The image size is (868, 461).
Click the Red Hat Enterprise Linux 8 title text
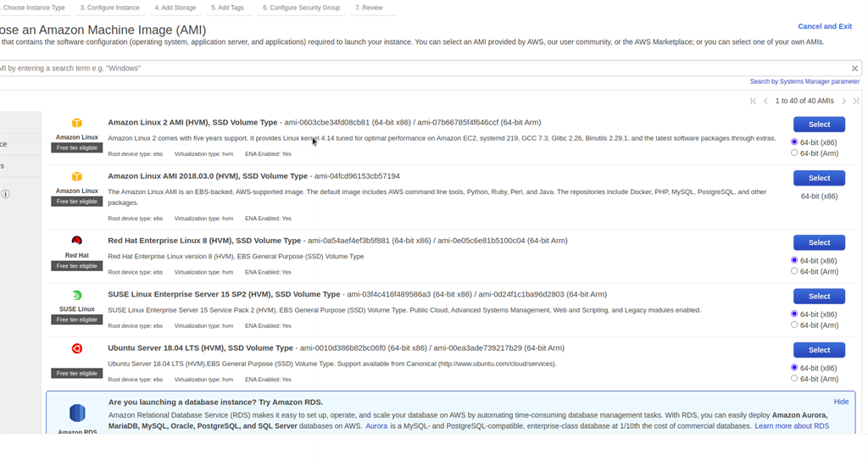pyautogui.click(x=204, y=241)
